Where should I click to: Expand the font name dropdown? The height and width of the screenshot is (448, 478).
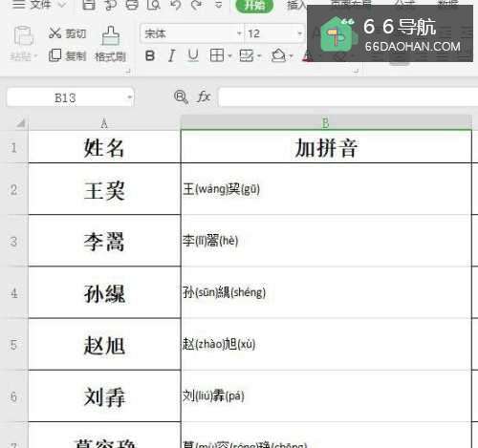[239, 33]
